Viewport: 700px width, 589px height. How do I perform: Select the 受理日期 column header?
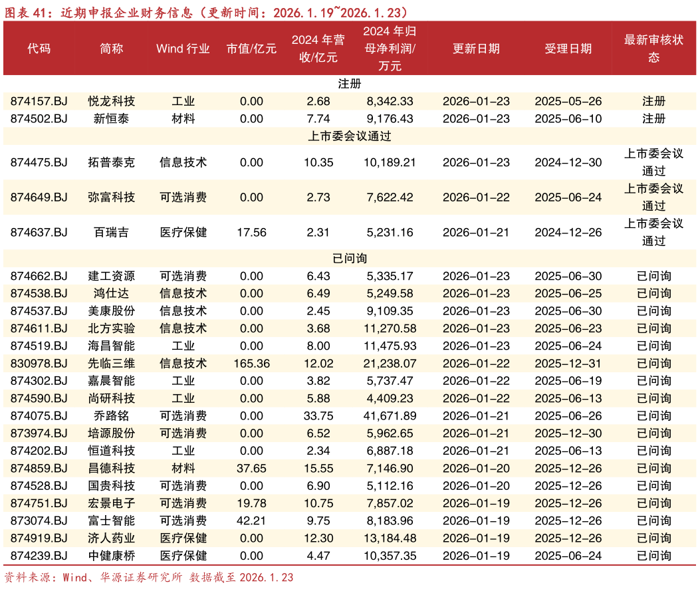[568, 49]
